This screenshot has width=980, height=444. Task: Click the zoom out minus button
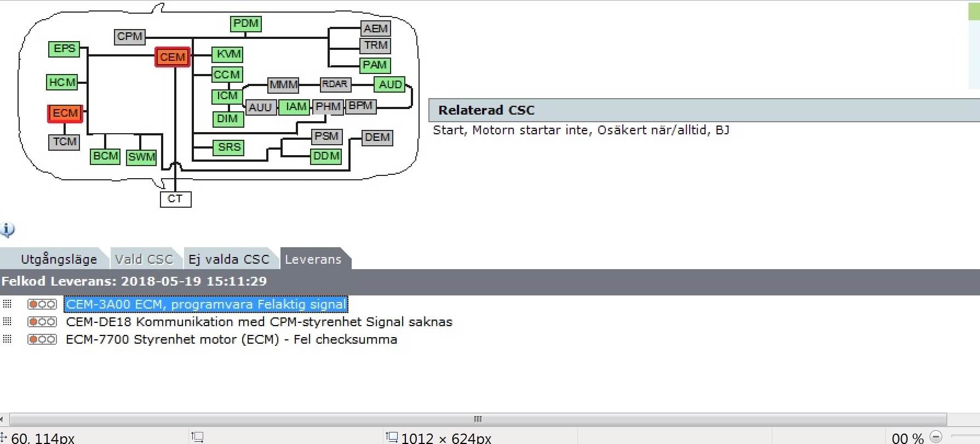936,437
